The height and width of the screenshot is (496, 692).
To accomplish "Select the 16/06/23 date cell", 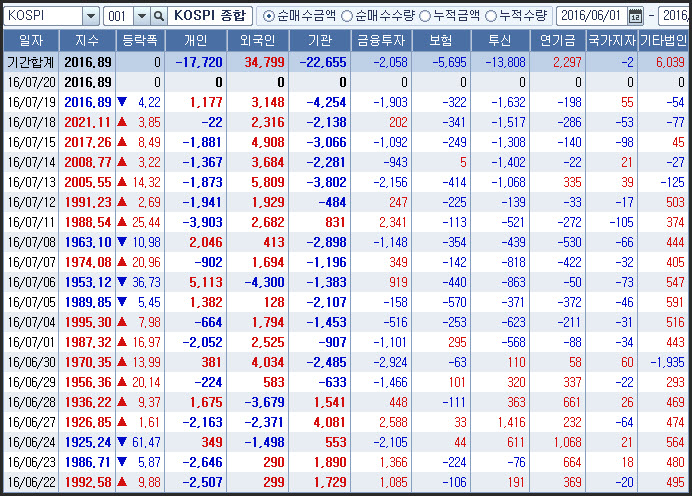I will [x=31, y=462].
